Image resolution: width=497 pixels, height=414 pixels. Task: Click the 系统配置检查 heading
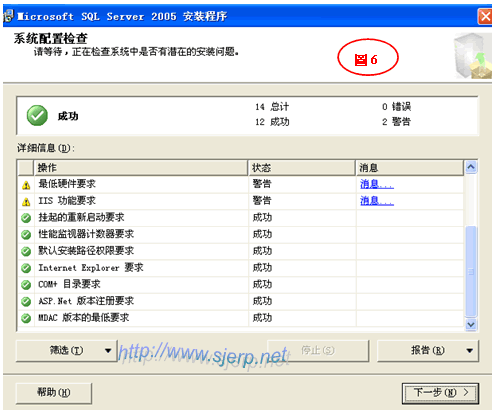[x=51, y=38]
